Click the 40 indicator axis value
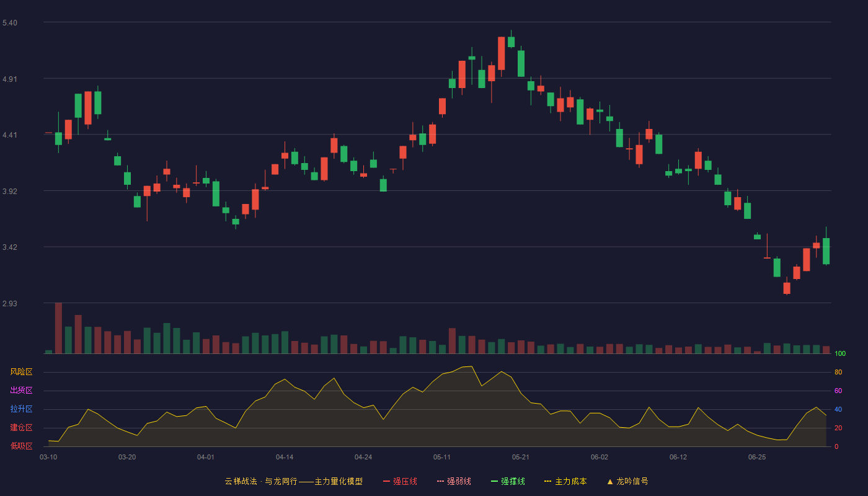This screenshot has width=868, height=496. [838, 409]
